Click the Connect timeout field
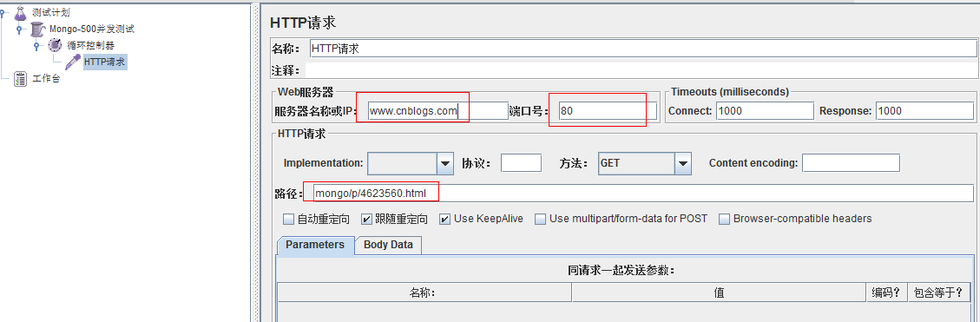This screenshot has height=322, width=980. 765,111
